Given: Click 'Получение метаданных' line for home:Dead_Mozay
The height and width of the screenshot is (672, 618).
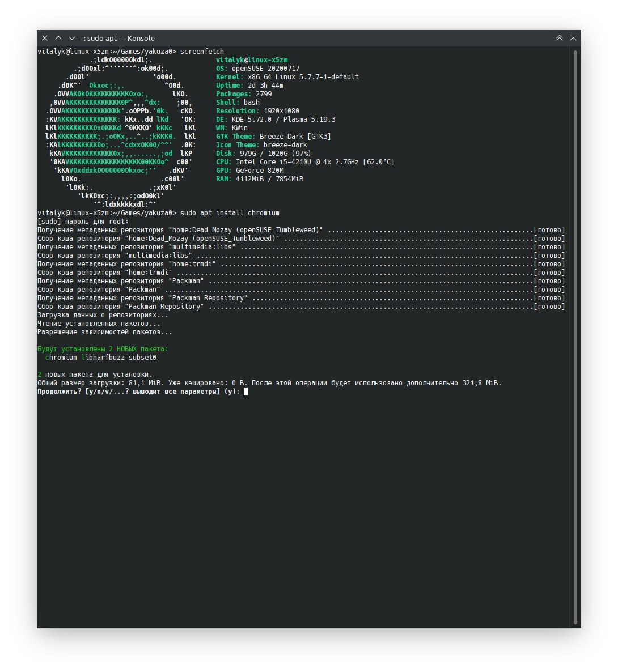Looking at the screenshot, I should click(x=301, y=230).
